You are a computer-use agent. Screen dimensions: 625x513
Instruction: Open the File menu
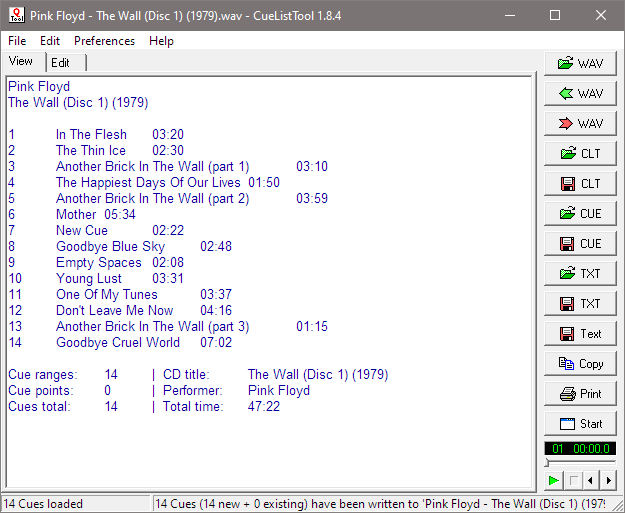tap(17, 41)
